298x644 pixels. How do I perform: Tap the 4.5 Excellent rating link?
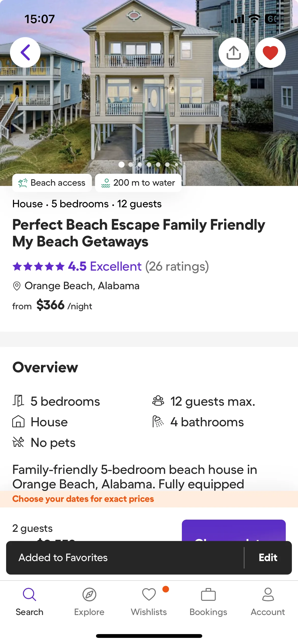pos(104,266)
